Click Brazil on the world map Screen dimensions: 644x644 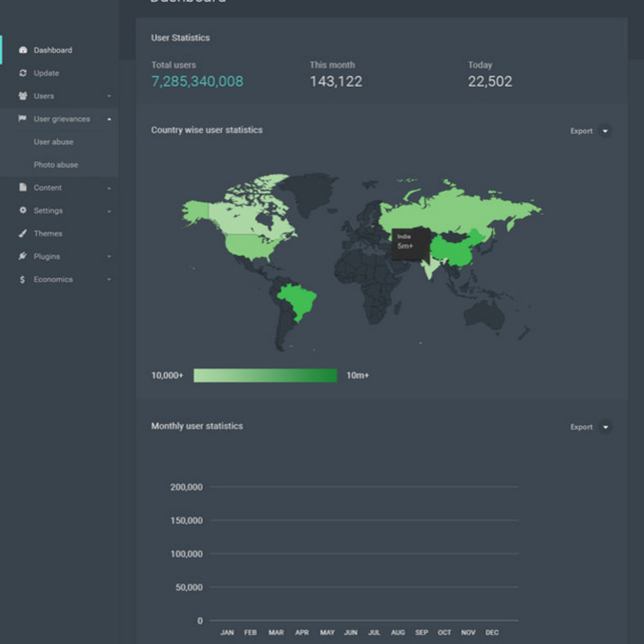pos(300,300)
